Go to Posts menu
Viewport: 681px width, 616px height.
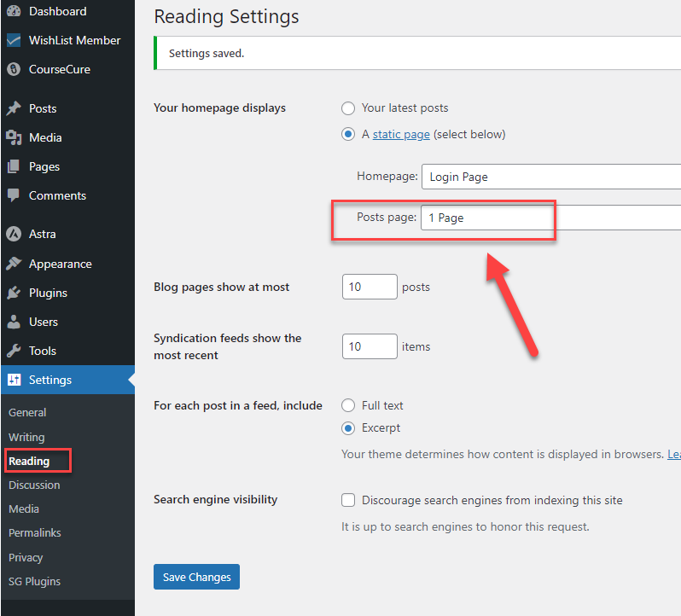[x=43, y=108]
